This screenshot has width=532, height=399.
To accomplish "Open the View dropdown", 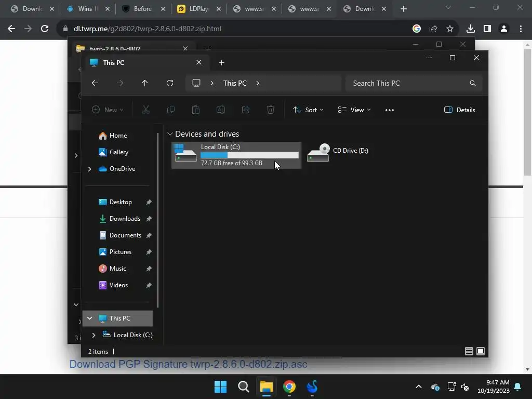I will coord(354,110).
